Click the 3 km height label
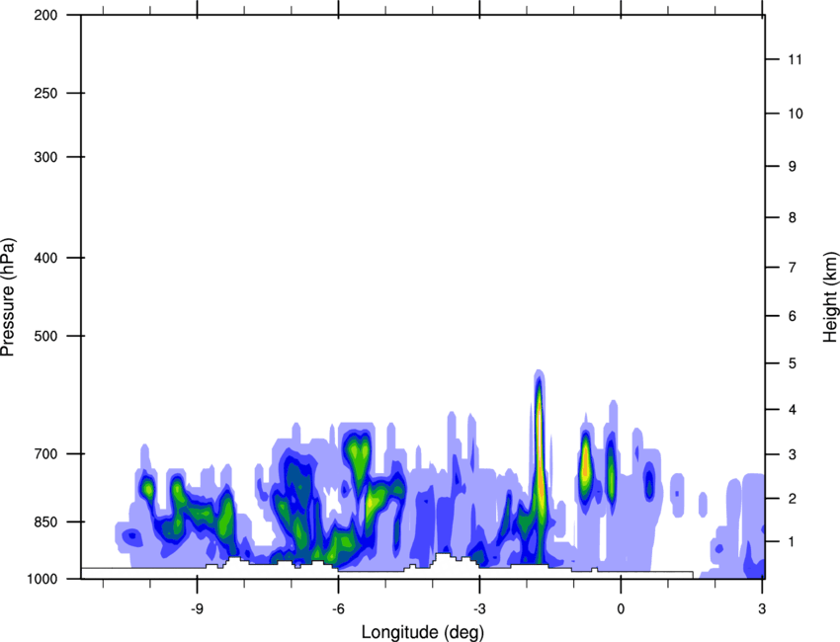The height and width of the screenshot is (642, 840). point(793,454)
